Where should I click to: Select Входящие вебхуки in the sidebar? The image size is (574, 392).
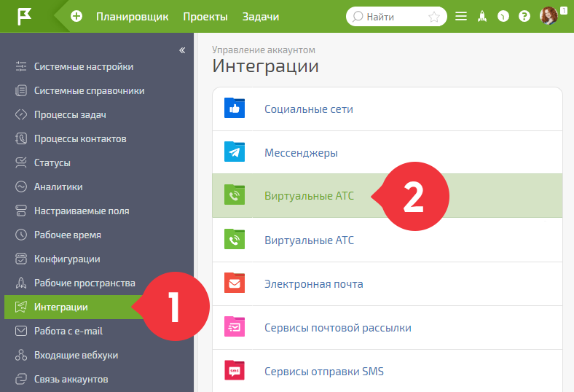(x=76, y=355)
